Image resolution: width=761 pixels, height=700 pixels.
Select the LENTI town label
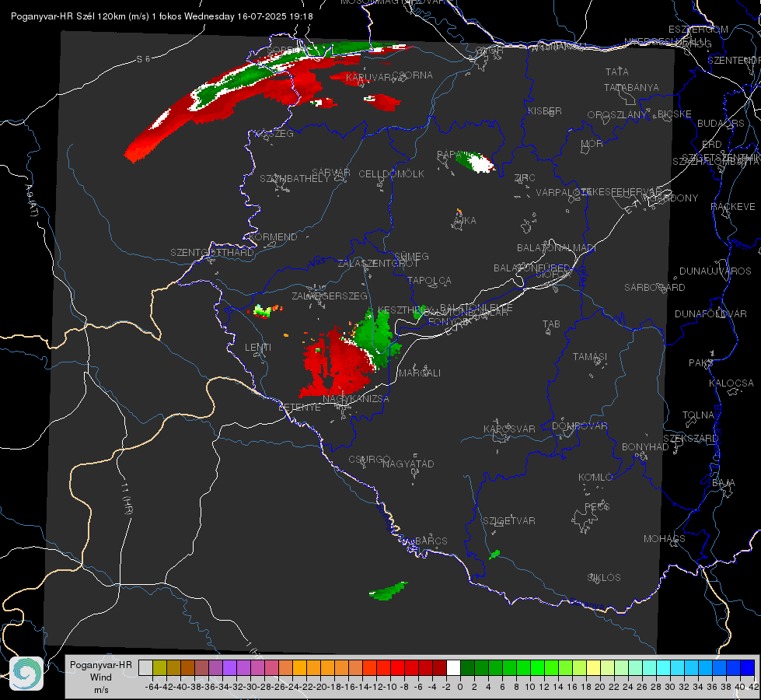point(258,348)
